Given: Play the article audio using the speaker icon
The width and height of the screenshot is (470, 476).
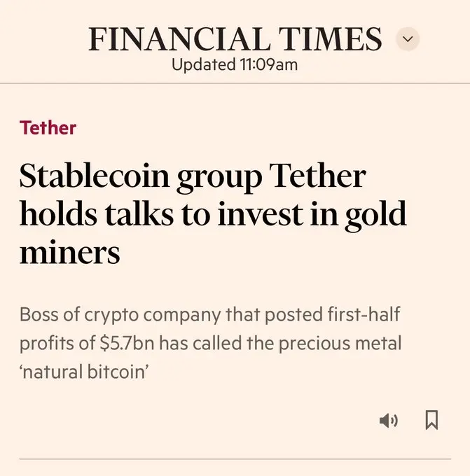Looking at the screenshot, I should (x=389, y=421).
